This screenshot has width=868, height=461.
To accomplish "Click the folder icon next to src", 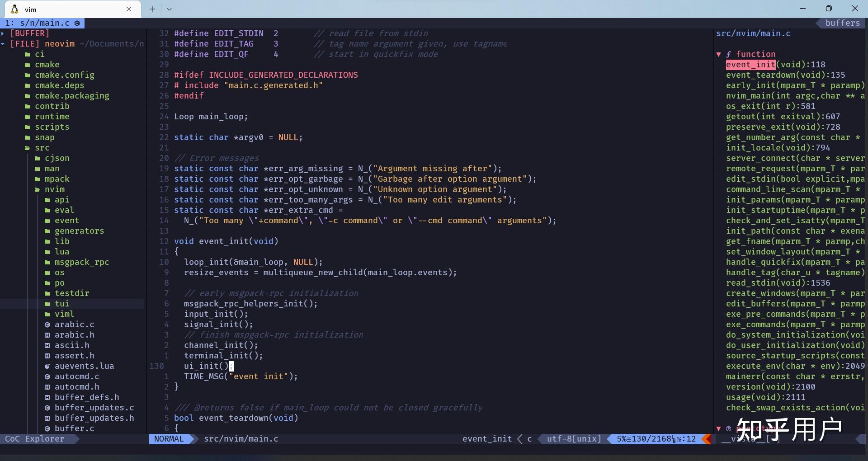I will pyautogui.click(x=28, y=148).
